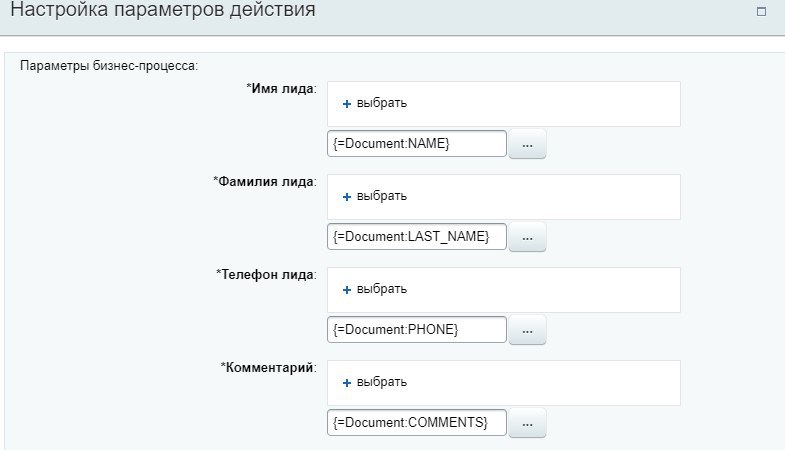Viewport: 785px width, 450px height.
Task: Click the plus icon under Имя лида
Action: [346, 104]
